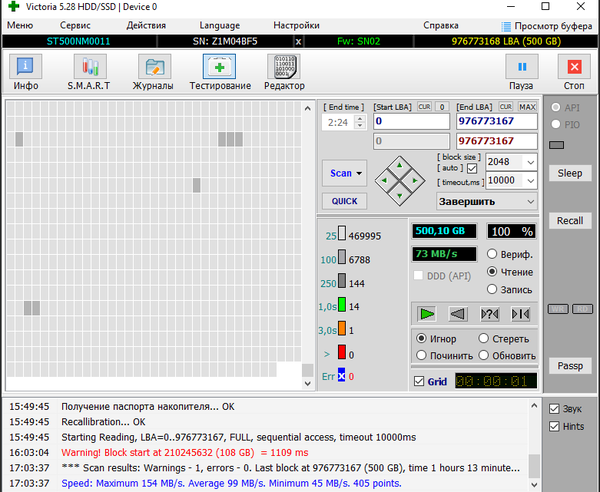The image size is (600, 492).
Task: Select the Вериф. verify radio option
Action: pyautogui.click(x=492, y=255)
